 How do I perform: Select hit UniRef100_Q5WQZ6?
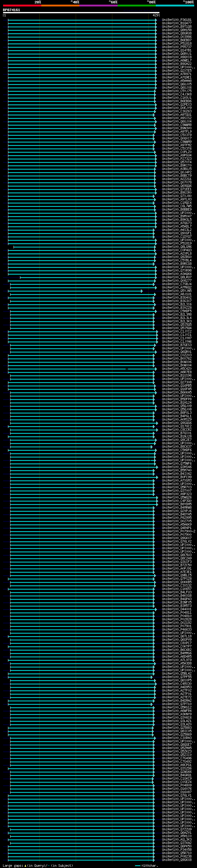pos(176,497)
